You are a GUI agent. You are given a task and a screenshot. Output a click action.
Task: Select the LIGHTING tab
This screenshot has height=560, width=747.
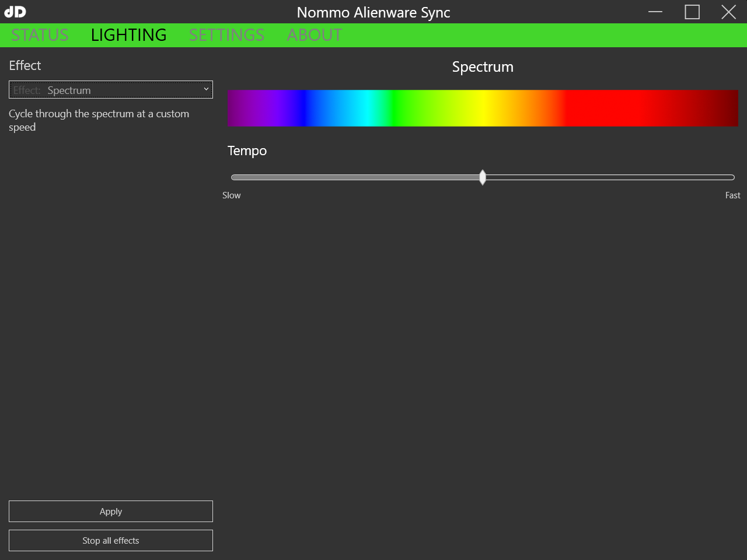click(128, 35)
